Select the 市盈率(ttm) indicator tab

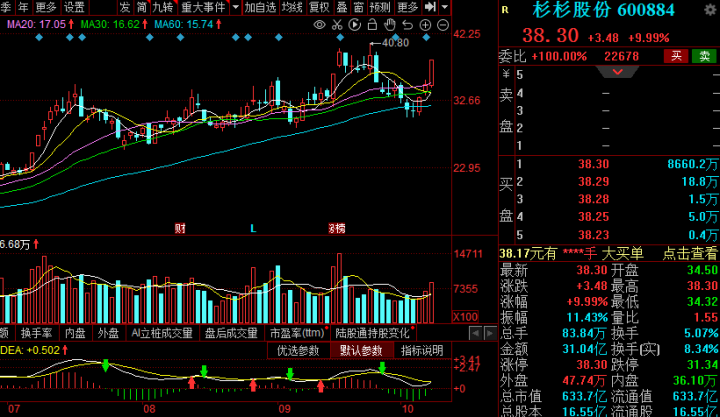pos(297,332)
